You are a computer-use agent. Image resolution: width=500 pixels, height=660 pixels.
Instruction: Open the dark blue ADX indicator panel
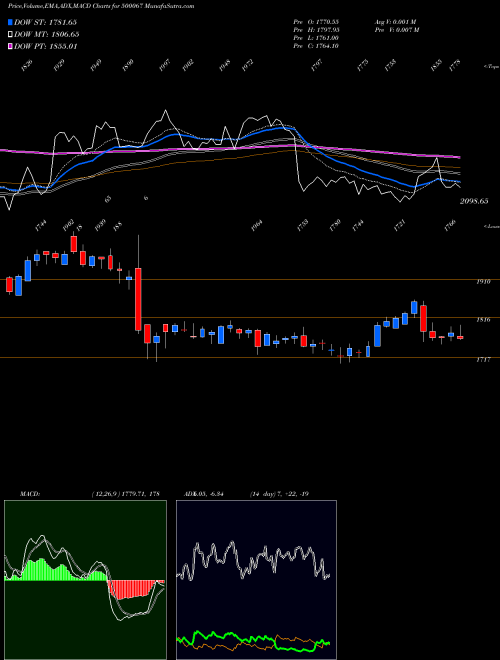[x=256, y=580]
